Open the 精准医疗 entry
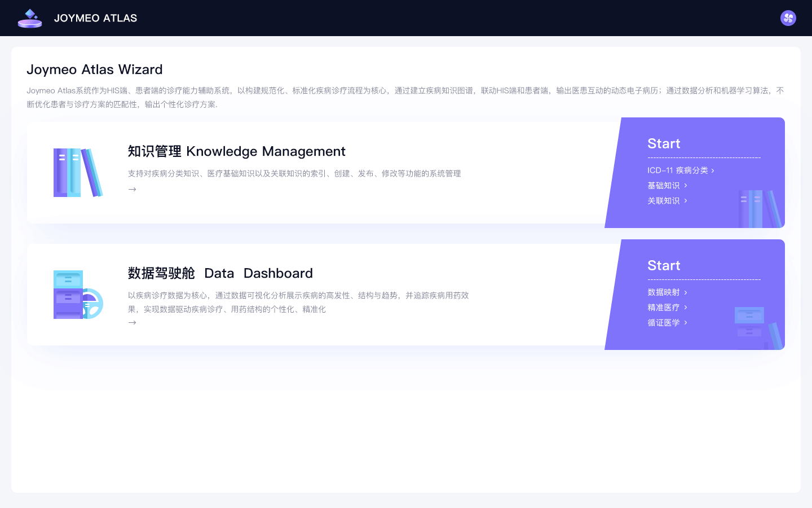This screenshot has width=812, height=508. coord(664,307)
